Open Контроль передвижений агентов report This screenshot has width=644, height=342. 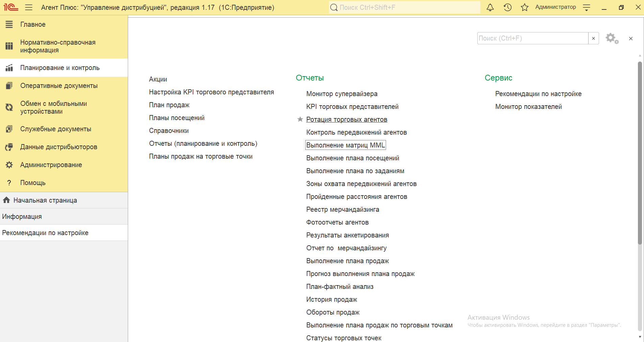pos(356,132)
